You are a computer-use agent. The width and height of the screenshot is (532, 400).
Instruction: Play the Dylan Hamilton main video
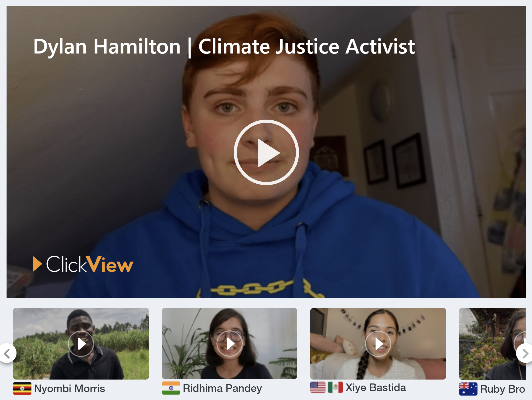click(266, 152)
